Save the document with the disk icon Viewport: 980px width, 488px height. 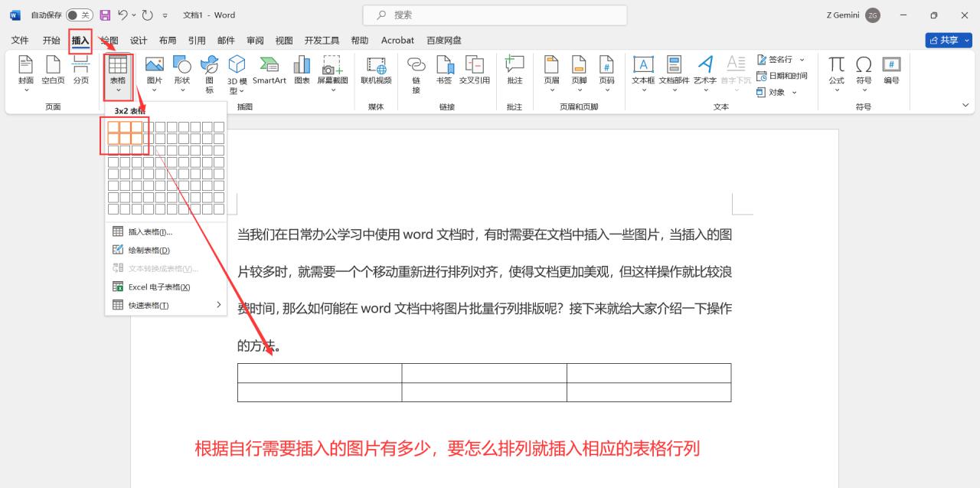pyautogui.click(x=105, y=15)
